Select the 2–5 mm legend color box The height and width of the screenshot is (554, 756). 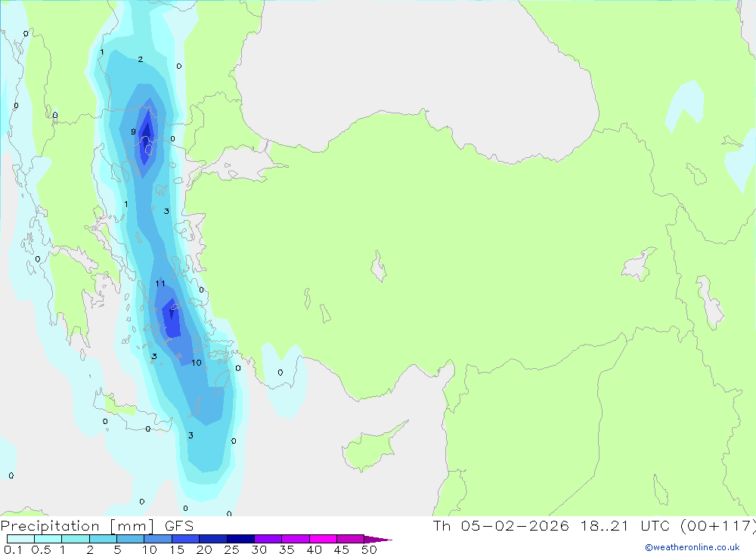103,539
